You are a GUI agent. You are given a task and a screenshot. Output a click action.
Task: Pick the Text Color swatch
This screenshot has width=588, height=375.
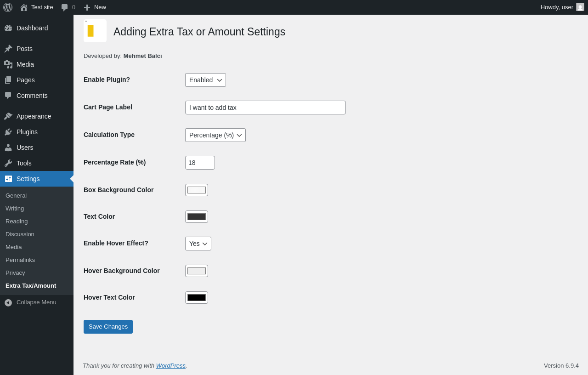(197, 217)
